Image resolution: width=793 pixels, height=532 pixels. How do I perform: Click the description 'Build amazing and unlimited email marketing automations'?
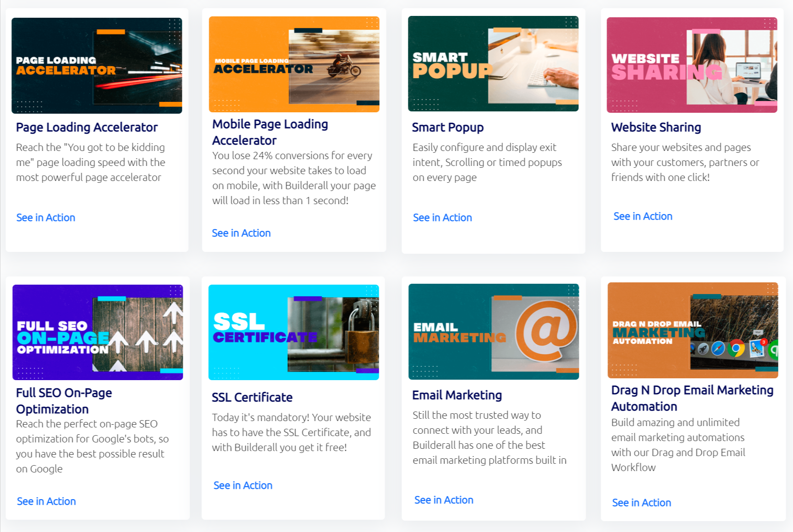(x=678, y=445)
